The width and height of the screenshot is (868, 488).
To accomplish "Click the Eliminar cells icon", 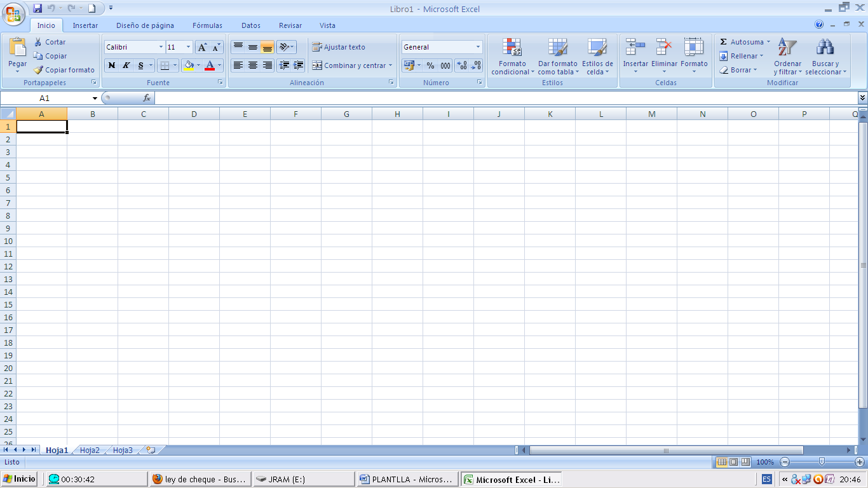I will coord(664,47).
